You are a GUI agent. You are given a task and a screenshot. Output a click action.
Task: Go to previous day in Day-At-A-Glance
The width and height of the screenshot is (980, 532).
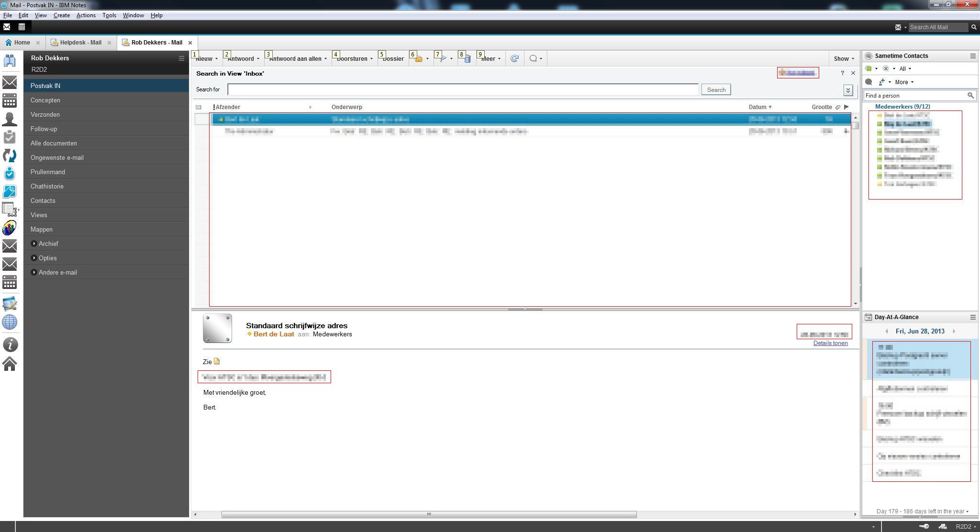(x=887, y=331)
